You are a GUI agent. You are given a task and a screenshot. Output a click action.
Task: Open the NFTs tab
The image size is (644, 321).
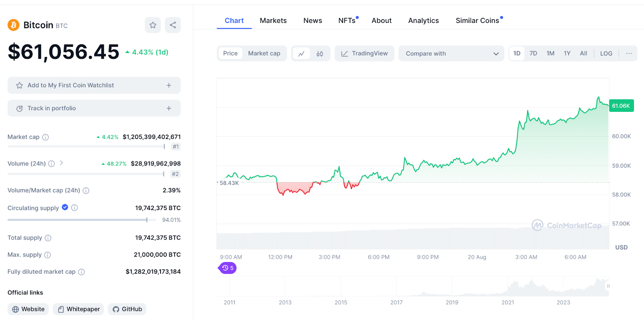(347, 21)
